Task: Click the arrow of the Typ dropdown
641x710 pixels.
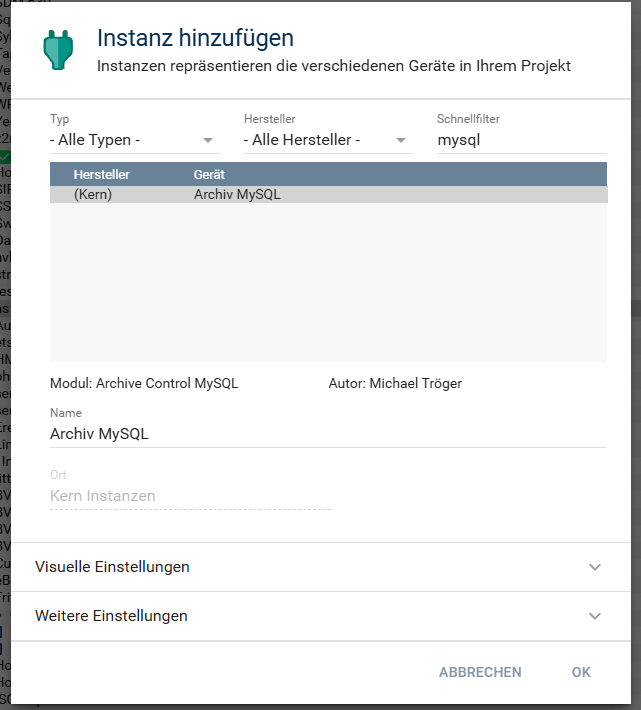Action: coord(208,141)
